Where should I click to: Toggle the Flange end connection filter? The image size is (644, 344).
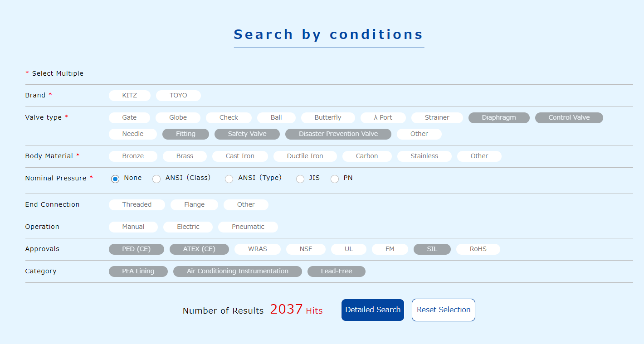[x=194, y=204]
